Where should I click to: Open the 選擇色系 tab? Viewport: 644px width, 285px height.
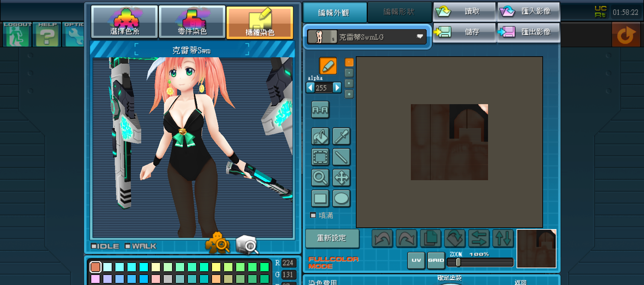coord(124,21)
